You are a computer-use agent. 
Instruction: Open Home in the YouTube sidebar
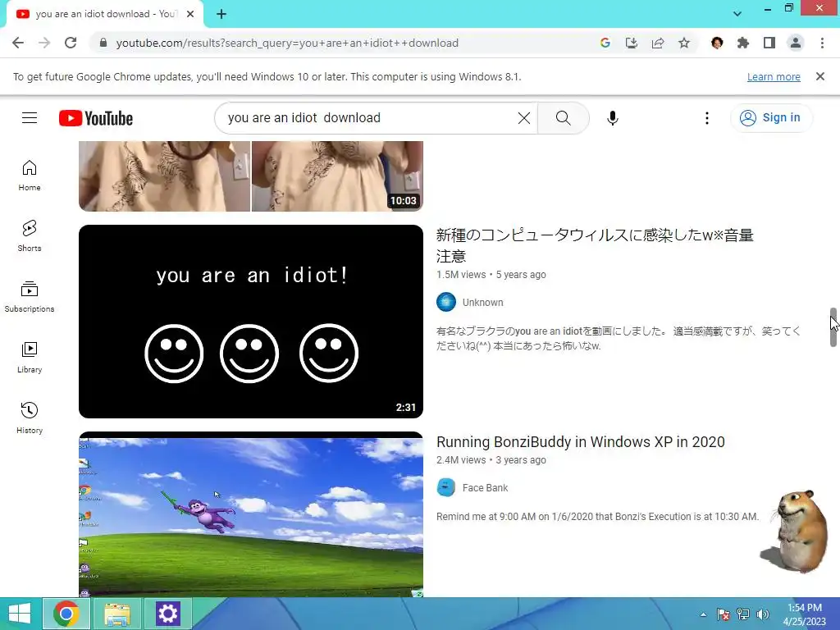coord(30,176)
